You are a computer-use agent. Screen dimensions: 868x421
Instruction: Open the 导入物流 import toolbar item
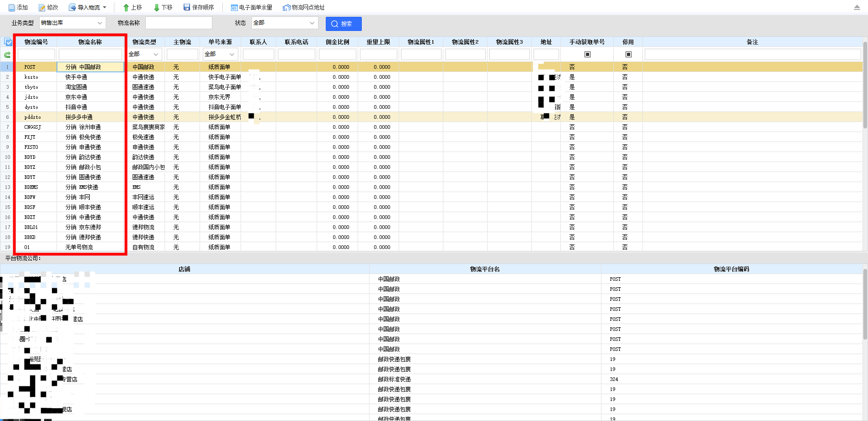point(87,8)
